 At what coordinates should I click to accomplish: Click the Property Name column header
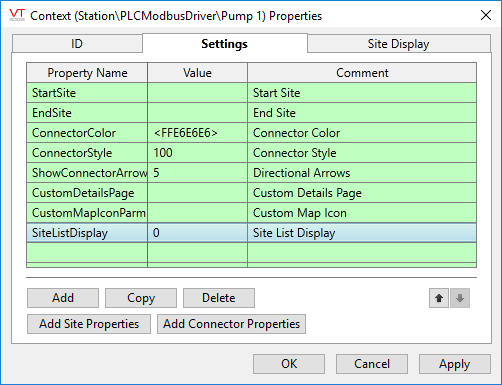coord(87,73)
